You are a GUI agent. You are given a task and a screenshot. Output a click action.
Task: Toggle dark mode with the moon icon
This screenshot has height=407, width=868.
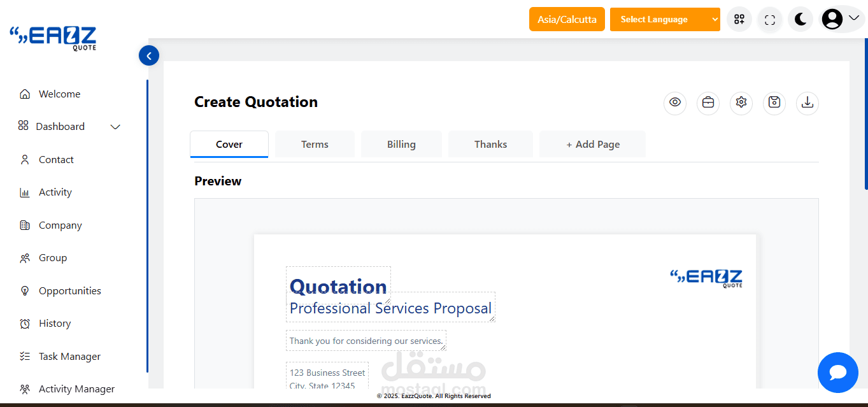click(800, 19)
